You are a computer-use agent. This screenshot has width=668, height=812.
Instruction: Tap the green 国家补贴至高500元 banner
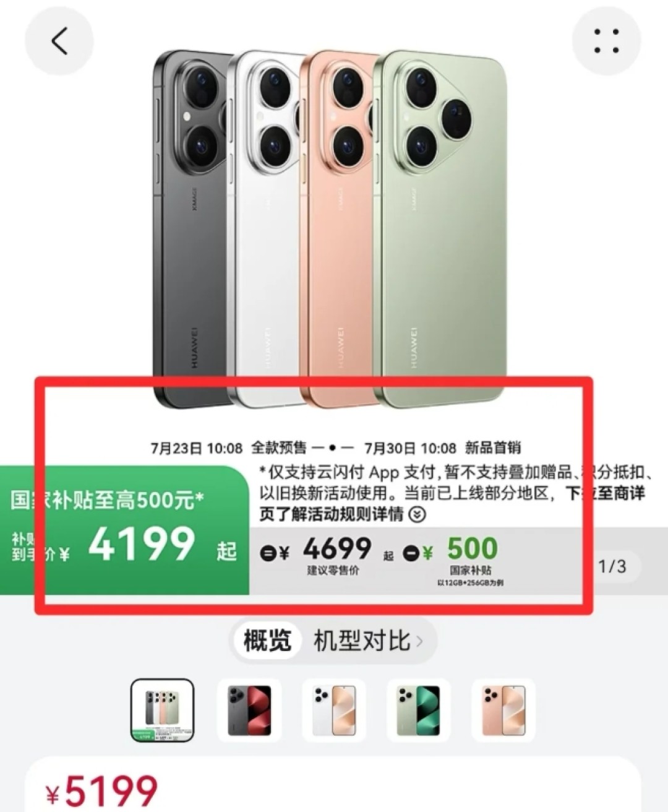click(124, 530)
